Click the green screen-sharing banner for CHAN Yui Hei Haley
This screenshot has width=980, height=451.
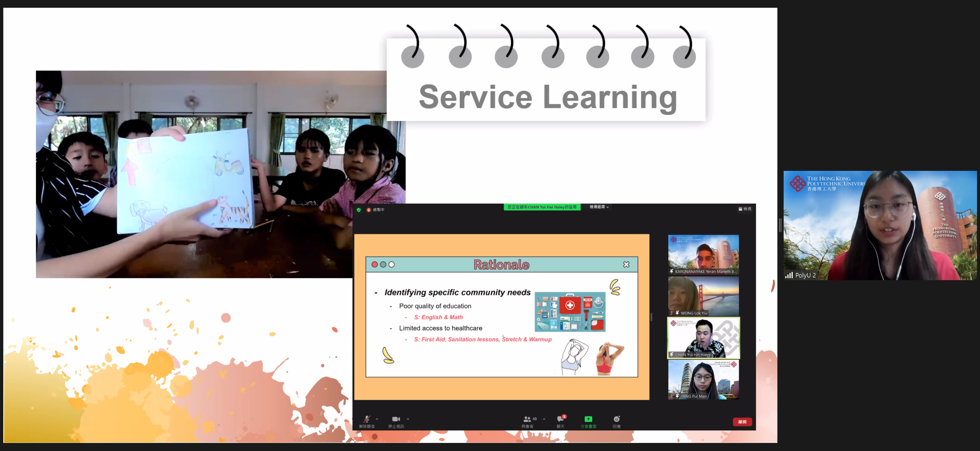coord(542,207)
